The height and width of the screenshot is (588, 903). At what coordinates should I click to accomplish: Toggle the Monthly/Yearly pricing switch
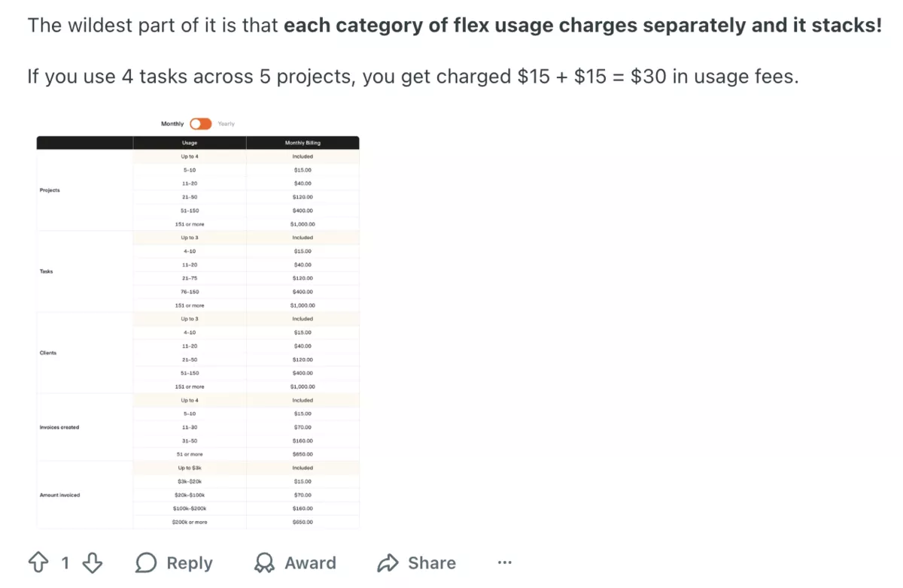[x=199, y=123]
